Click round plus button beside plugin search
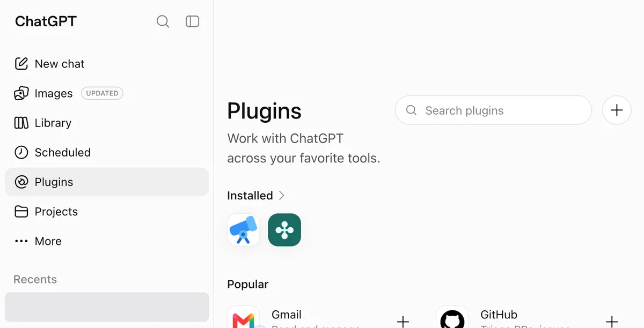The image size is (644, 328). 617,110
